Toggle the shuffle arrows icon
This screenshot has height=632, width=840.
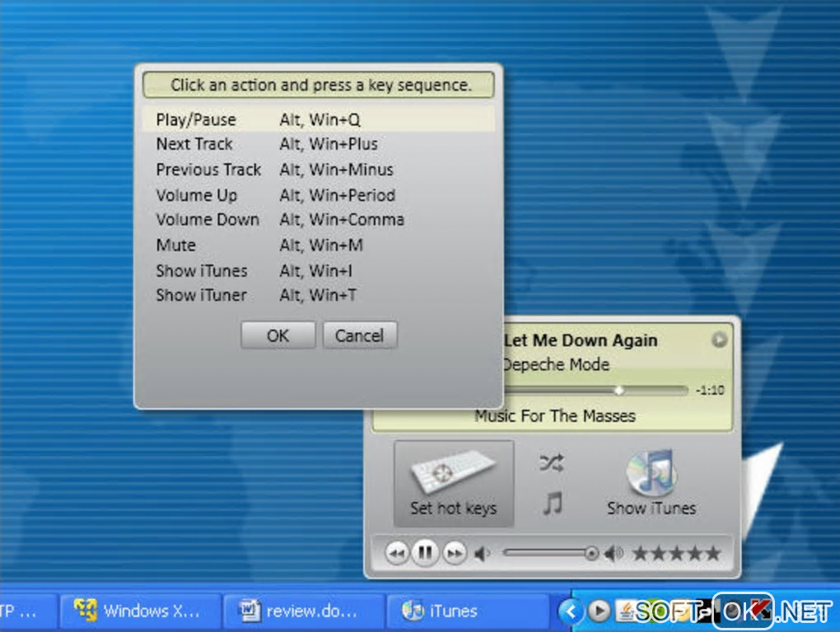[x=552, y=463]
